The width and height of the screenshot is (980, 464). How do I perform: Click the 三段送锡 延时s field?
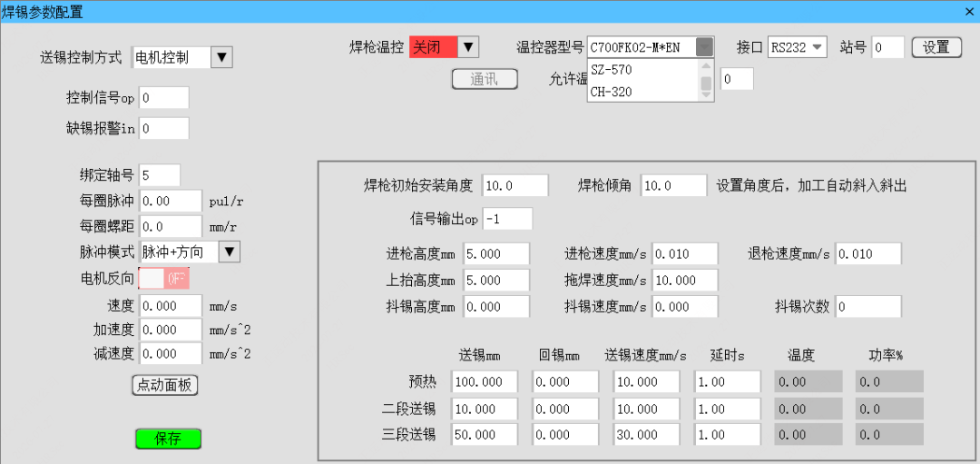(727, 435)
